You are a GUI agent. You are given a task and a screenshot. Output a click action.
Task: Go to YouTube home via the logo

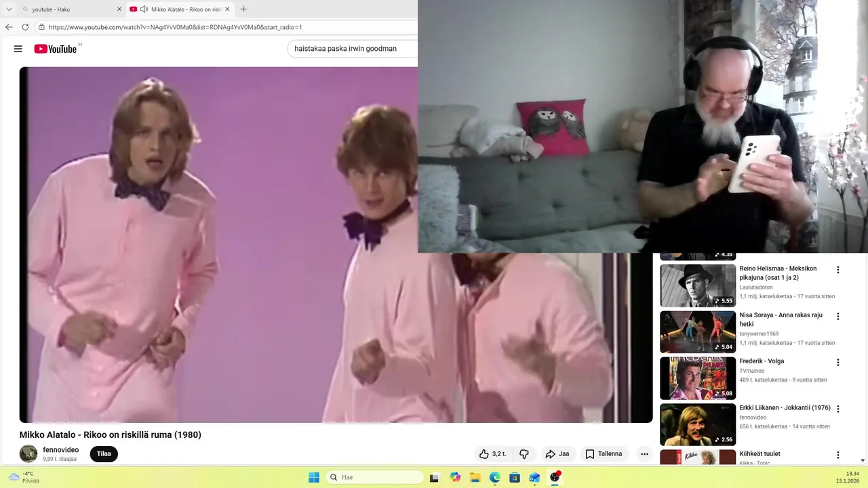tap(56, 49)
